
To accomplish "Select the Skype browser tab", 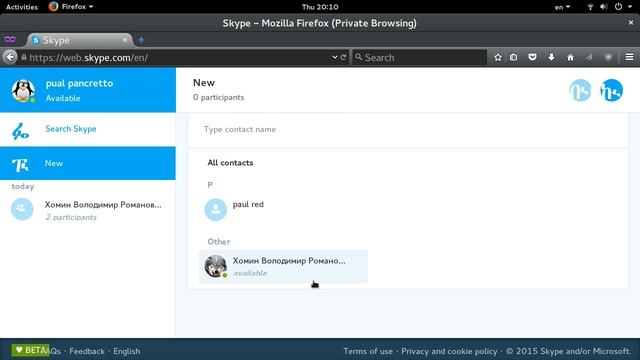I will 80,40.
